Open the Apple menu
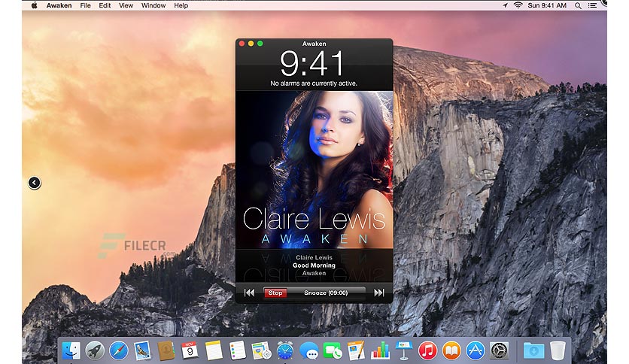The width and height of the screenshot is (629, 364). point(35,5)
